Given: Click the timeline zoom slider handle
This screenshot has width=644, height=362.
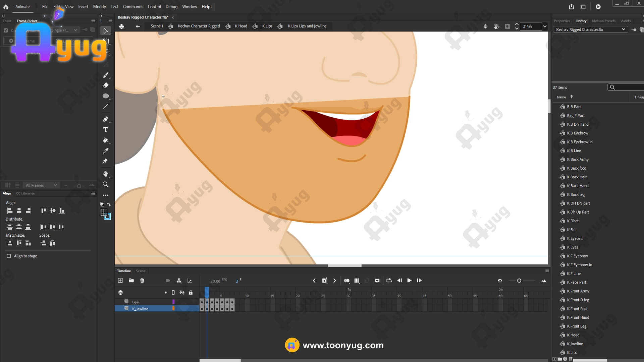Looking at the screenshot, I should click(519, 281).
